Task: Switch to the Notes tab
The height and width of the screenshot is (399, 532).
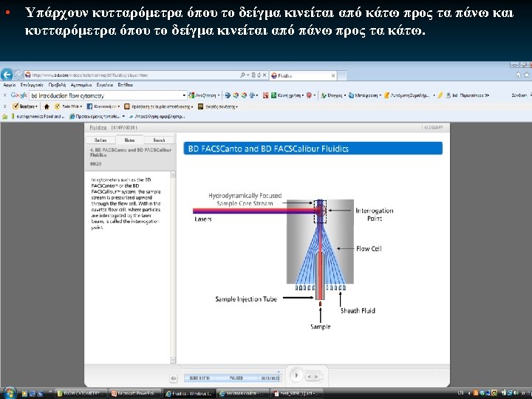Action: click(x=129, y=140)
